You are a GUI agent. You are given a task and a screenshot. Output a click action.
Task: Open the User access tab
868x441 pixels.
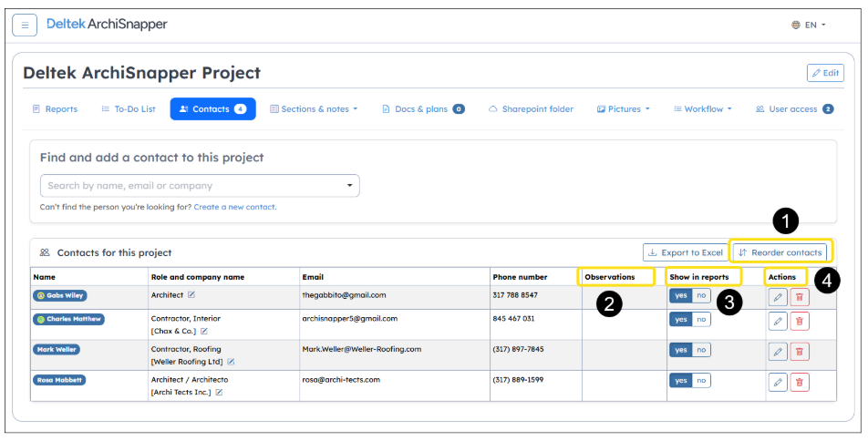click(794, 109)
